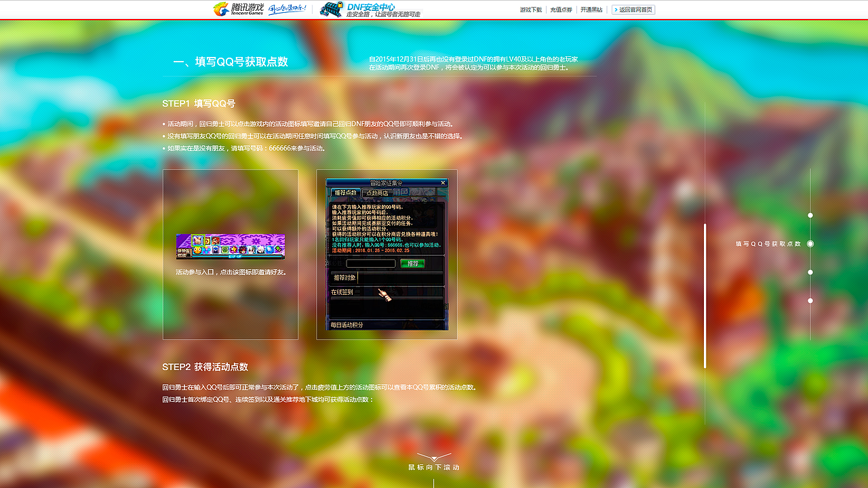Click the 一、填写QQ号获取点数 heading
Image resolution: width=868 pixels, height=488 pixels.
tap(231, 62)
